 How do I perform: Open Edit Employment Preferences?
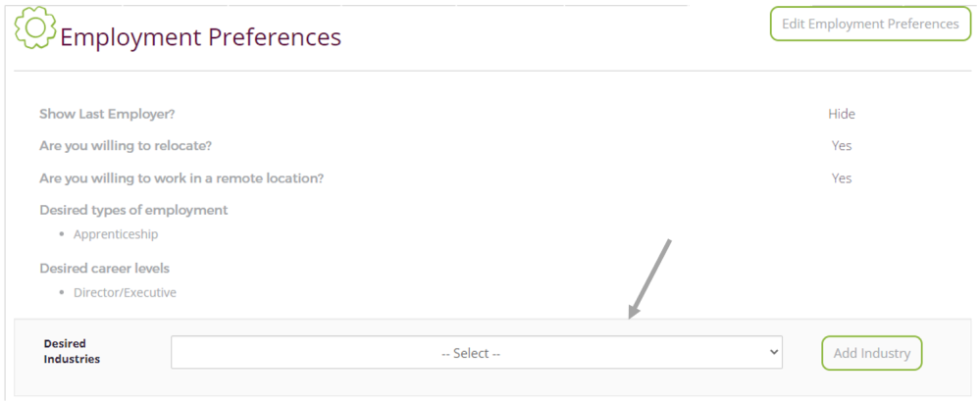tap(871, 24)
